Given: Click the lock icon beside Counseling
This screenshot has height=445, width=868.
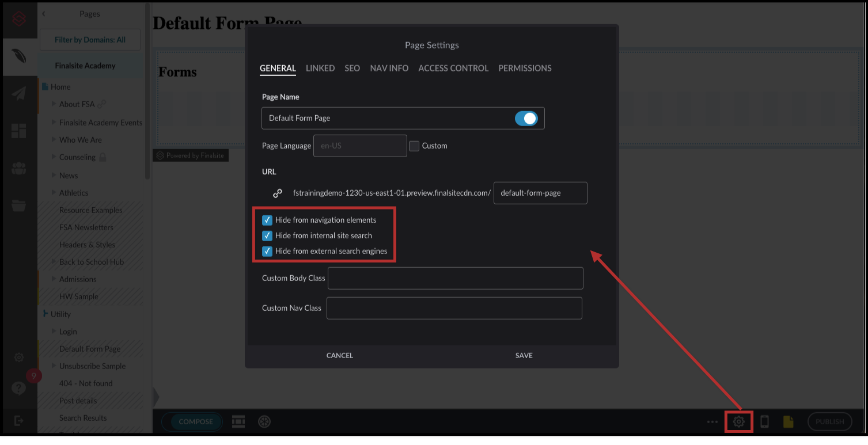Looking at the screenshot, I should [x=103, y=157].
